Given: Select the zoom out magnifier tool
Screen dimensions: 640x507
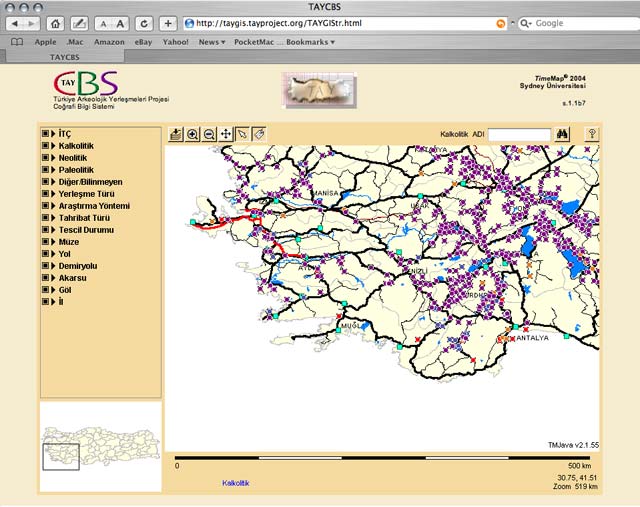Looking at the screenshot, I should coord(209,134).
